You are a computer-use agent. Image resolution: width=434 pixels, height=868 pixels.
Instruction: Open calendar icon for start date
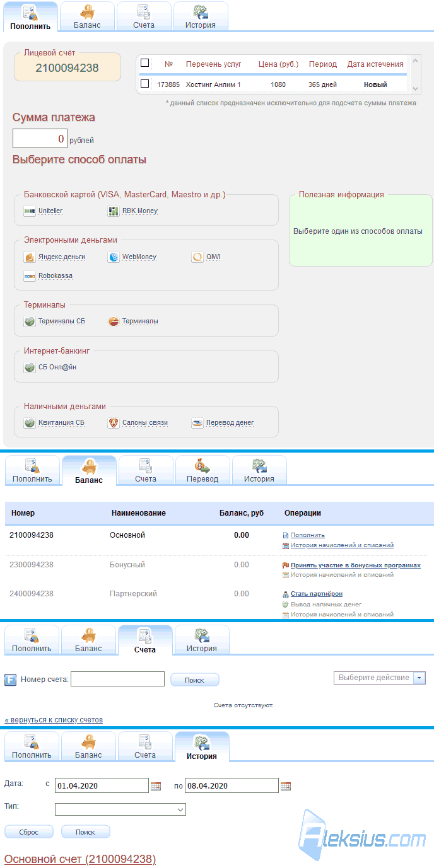point(156,786)
